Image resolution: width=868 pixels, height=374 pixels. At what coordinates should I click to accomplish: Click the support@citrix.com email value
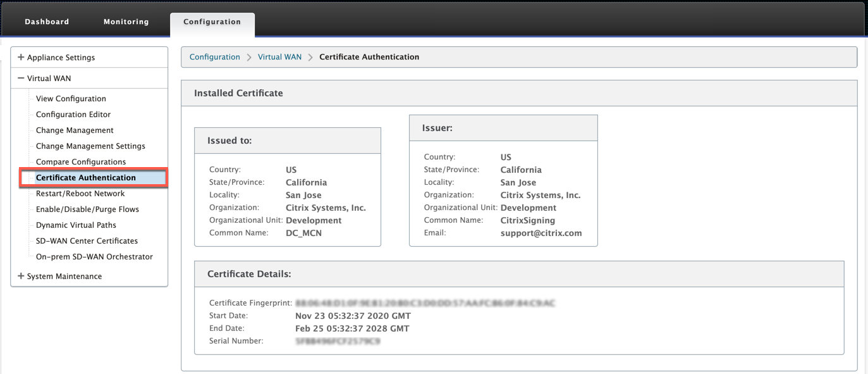click(541, 233)
